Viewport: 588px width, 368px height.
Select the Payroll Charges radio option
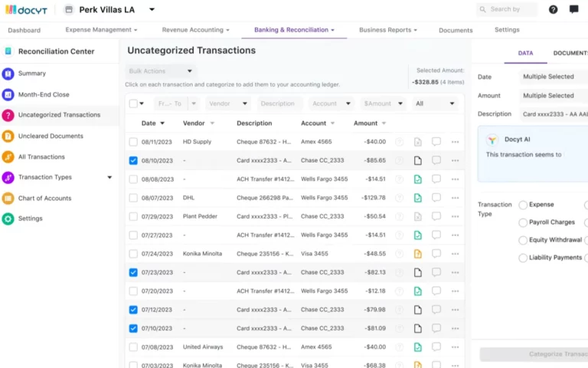coord(523,222)
